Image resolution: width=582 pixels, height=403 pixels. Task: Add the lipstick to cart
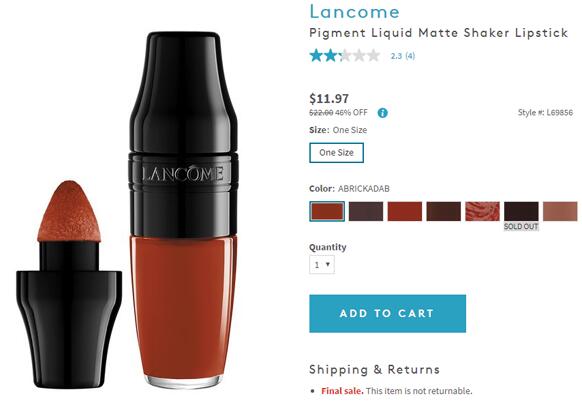[388, 314]
